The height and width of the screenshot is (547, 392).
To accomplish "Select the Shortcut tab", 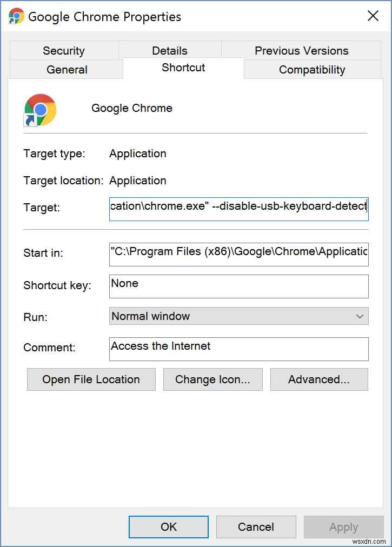I will click(x=183, y=68).
